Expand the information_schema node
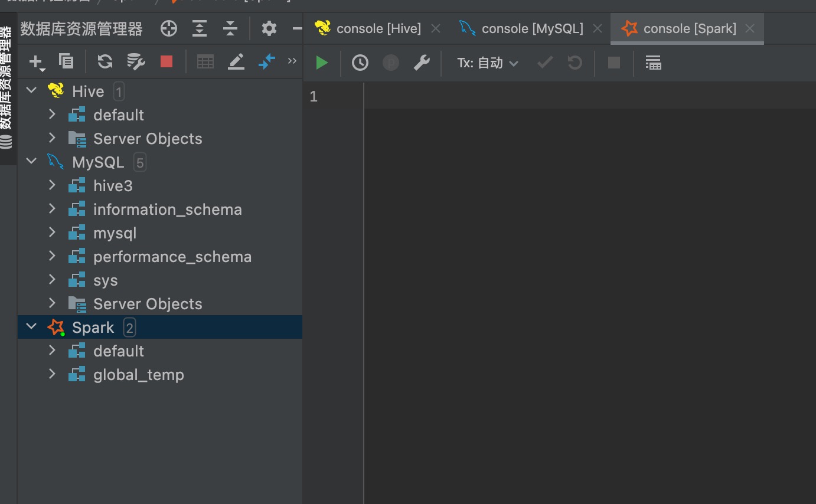Image resolution: width=816 pixels, height=504 pixels. coord(52,208)
